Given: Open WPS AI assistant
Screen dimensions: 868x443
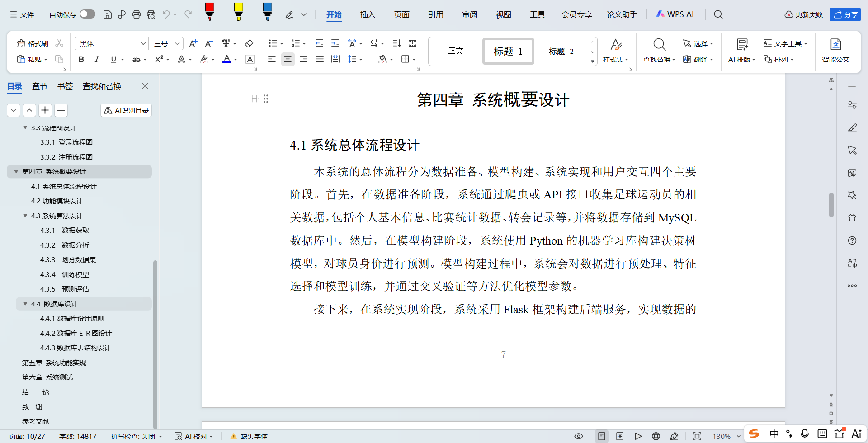Looking at the screenshot, I should 675,14.
